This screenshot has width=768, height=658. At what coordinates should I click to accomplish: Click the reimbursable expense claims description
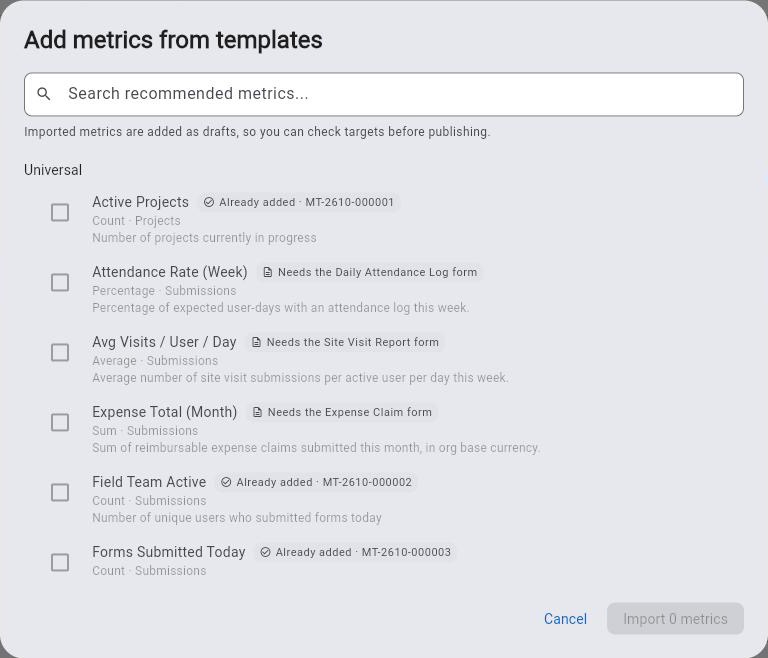click(x=316, y=448)
